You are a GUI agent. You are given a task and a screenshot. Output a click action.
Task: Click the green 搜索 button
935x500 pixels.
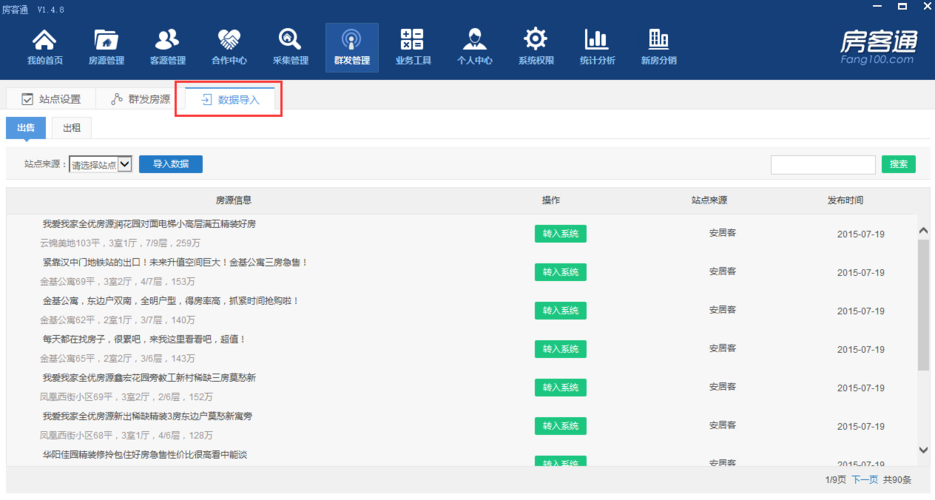899,164
